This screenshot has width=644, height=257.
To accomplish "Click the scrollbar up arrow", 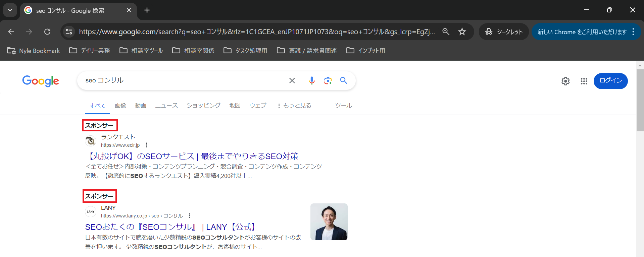I will [640, 65].
